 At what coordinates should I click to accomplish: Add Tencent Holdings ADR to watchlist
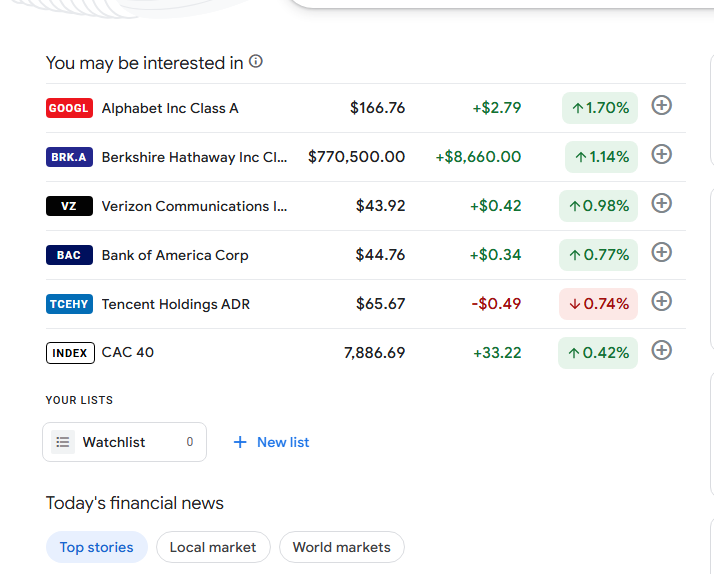point(661,301)
